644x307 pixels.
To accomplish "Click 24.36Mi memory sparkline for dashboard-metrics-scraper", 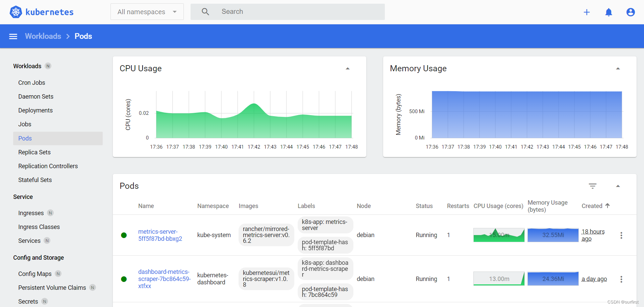I will [553, 279].
